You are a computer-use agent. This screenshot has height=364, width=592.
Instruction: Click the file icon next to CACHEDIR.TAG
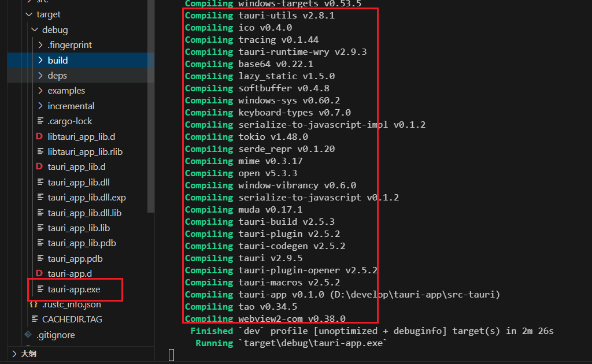point(34,319)
